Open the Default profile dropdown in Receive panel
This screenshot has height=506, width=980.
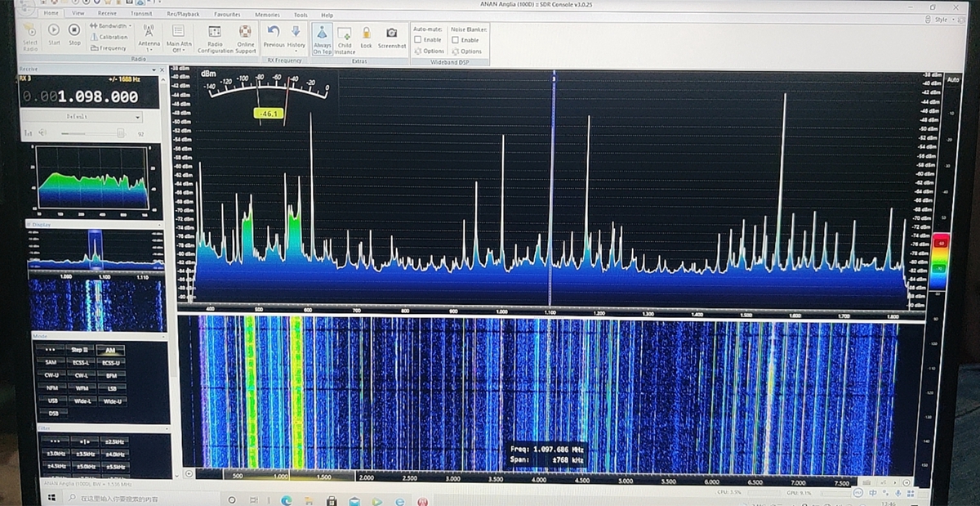pos(82,117)
